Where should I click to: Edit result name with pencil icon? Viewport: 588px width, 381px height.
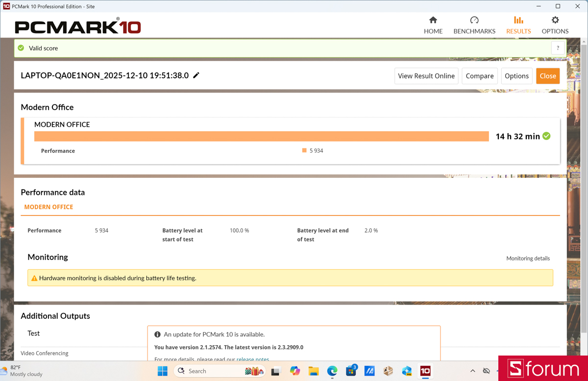(x=196, y=75)
